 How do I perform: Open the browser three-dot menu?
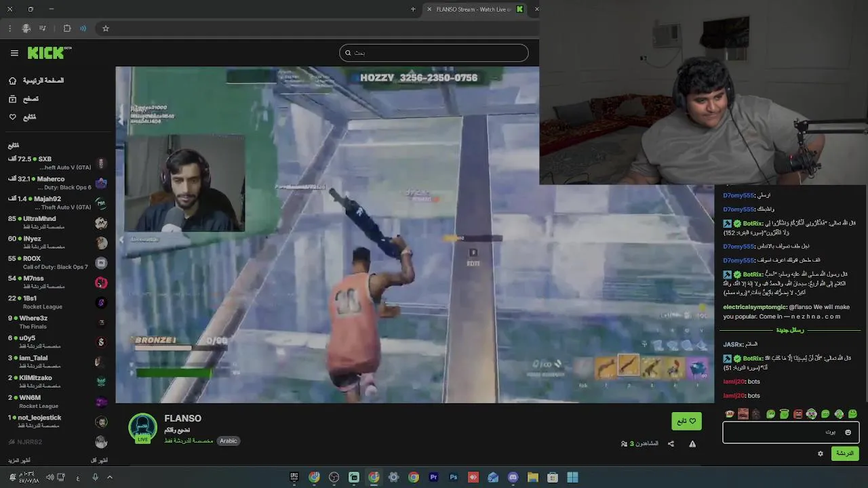(x=9, y=28)
